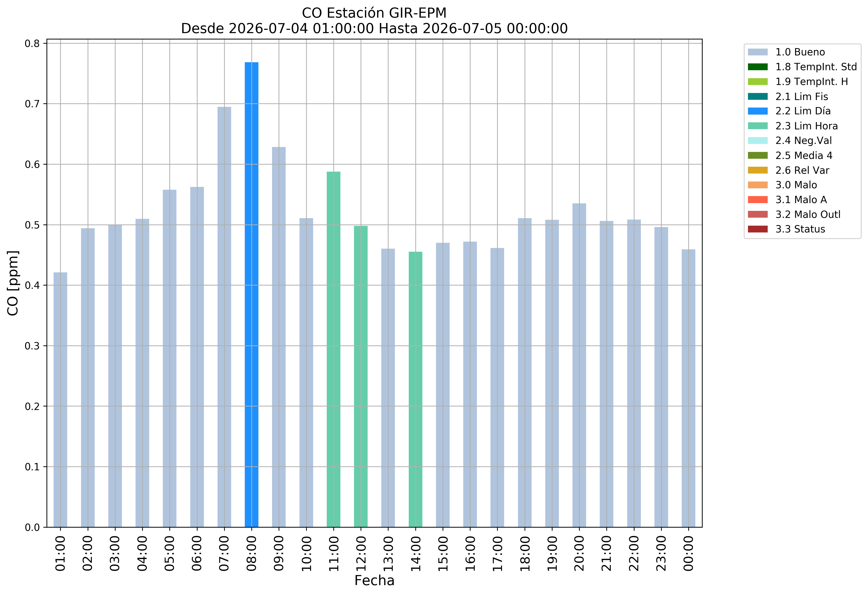Select the legend text "1.8 TempInt. Std"
Image resolution: width=868 pixels, height=595 pixels.
(816, 67)
